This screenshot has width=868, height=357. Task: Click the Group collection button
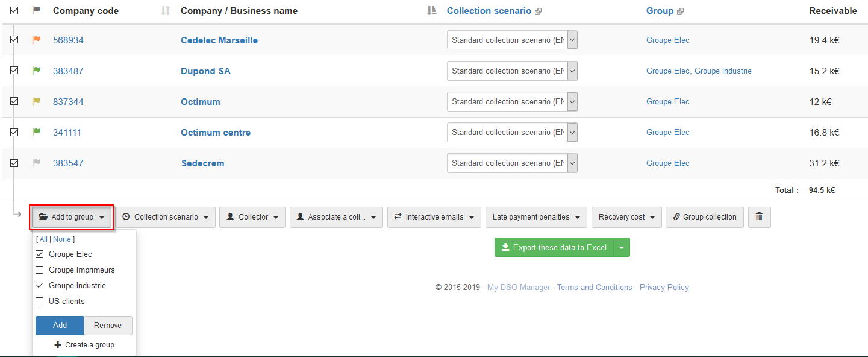704,217
